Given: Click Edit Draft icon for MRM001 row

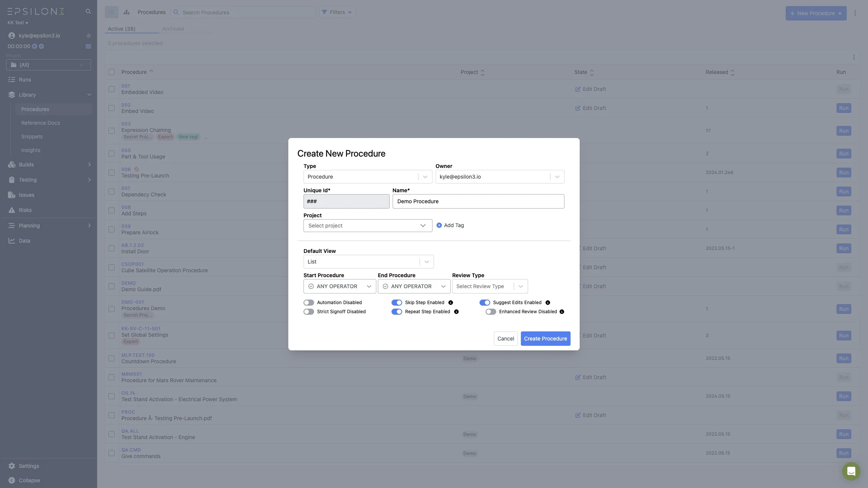Looking at the screenshot, I should click(x=578, y=377).
